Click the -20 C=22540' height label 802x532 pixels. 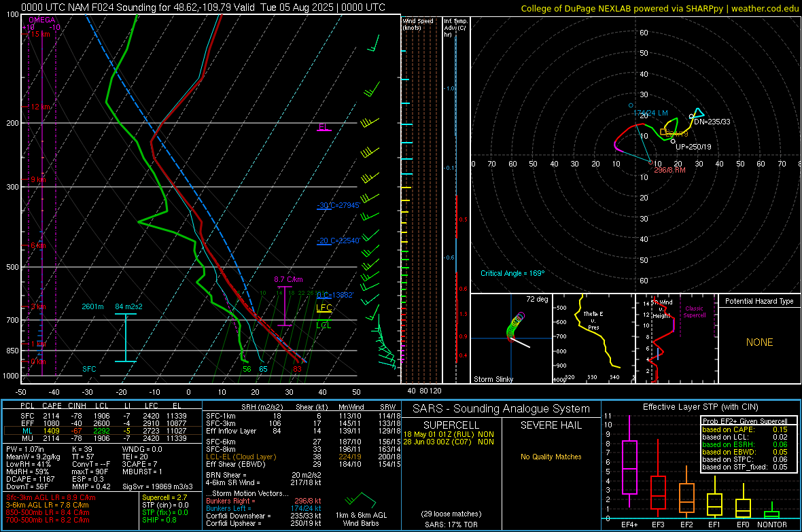point(338,241)
